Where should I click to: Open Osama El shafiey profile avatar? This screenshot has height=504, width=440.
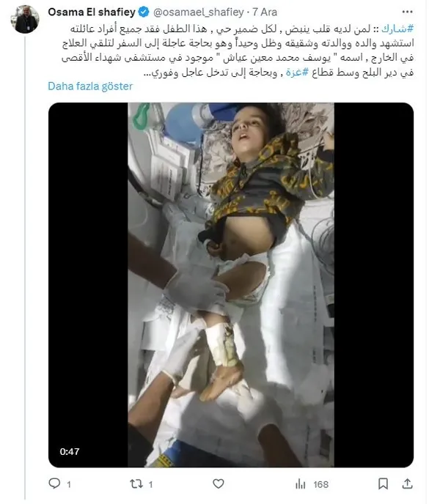tap(25, 19)
